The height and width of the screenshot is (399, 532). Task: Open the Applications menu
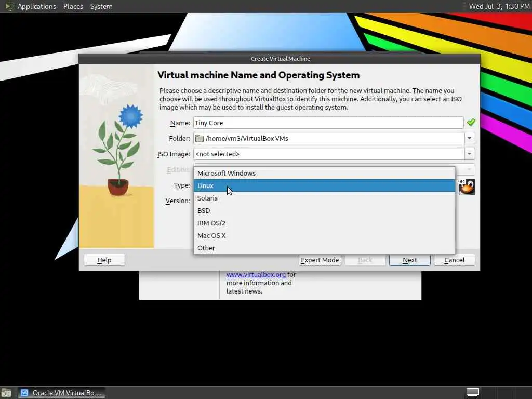tap(37, 6)
